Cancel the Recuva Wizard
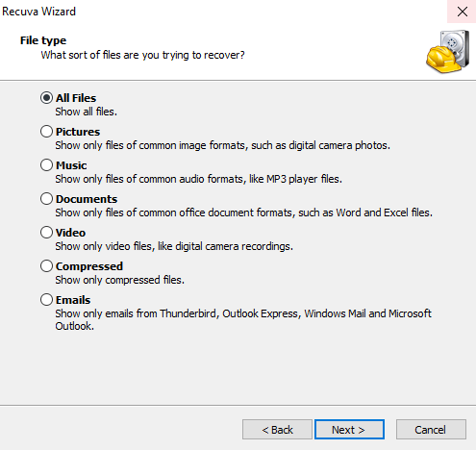The width and height of the screenshot is (476, 450). (431, 430)
